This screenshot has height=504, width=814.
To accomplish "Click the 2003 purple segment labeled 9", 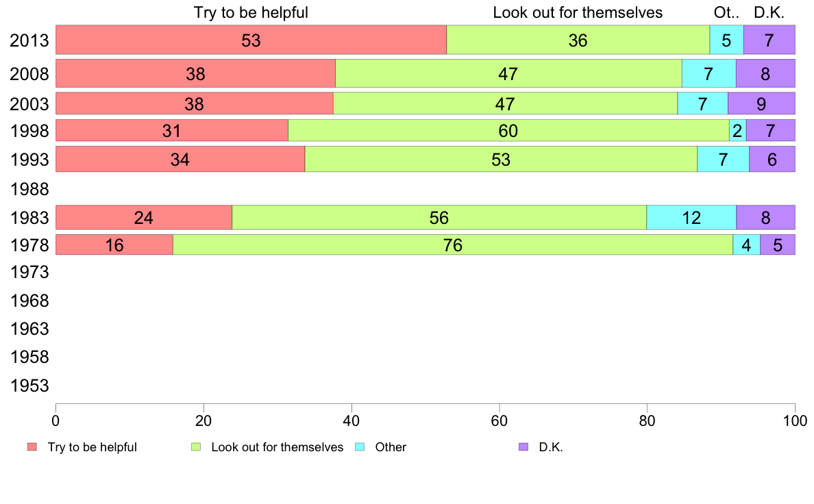I will point(761,103).
